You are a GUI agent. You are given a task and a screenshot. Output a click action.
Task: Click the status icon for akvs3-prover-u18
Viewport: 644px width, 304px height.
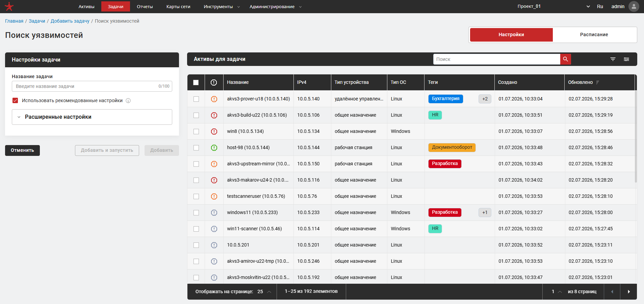(x=214, y=99)
